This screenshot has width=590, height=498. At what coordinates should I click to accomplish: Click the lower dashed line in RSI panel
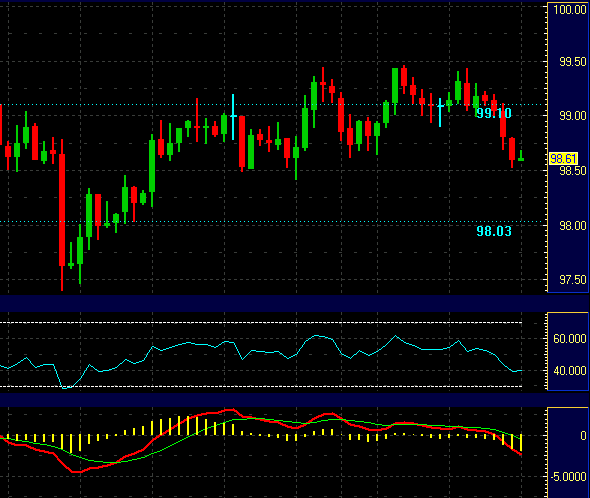(261, 386)
